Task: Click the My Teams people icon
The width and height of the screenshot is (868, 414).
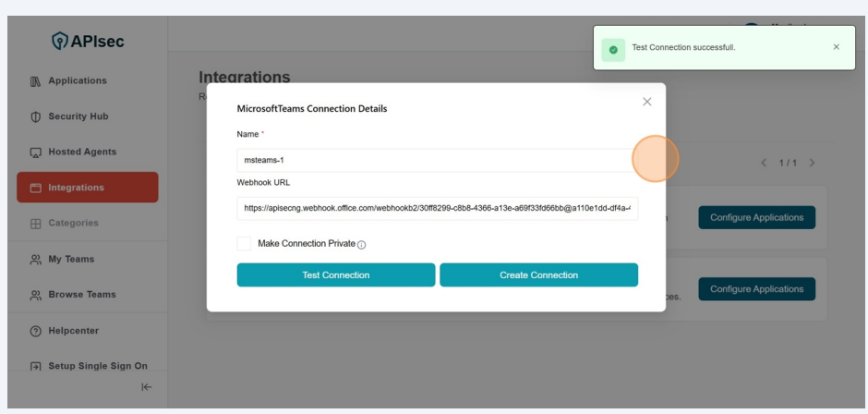Action: point(36,260)
